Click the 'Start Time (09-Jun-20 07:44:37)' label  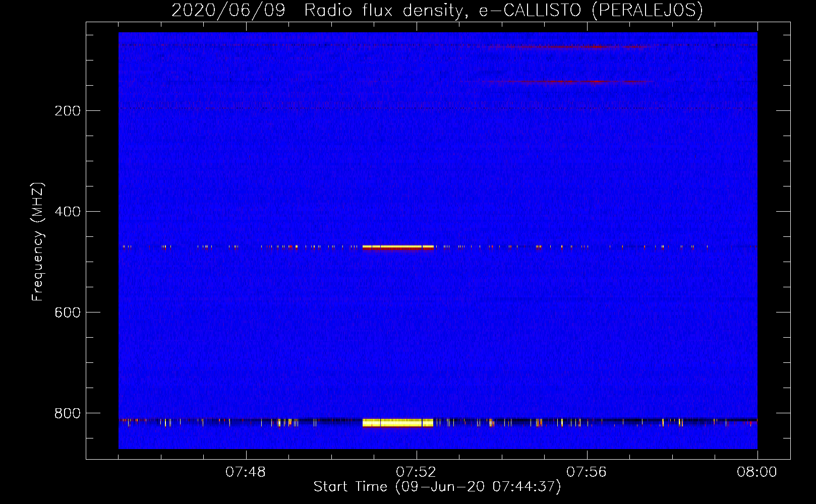pyautogui.click(x=437, y=487)
